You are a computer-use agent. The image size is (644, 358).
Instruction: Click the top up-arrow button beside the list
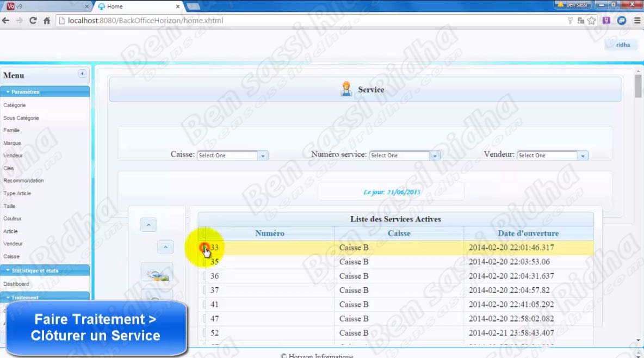click(x=148, y=224)
